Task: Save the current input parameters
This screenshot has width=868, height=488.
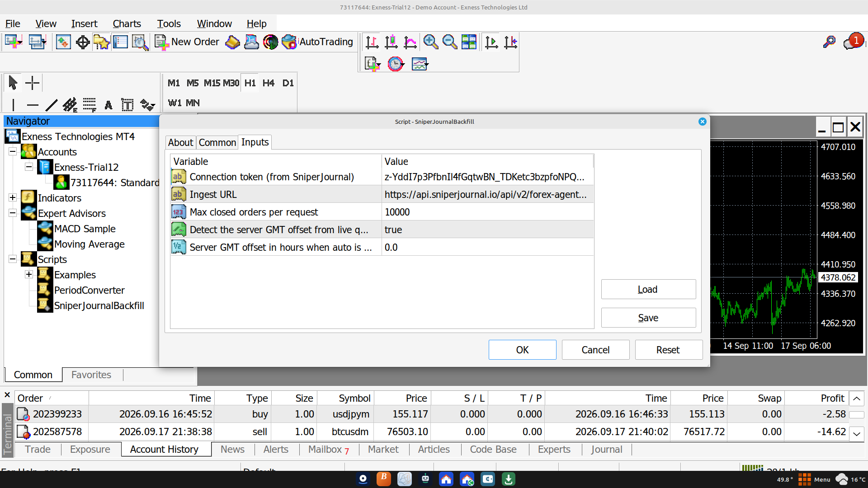Action: (x=648, y=318)
